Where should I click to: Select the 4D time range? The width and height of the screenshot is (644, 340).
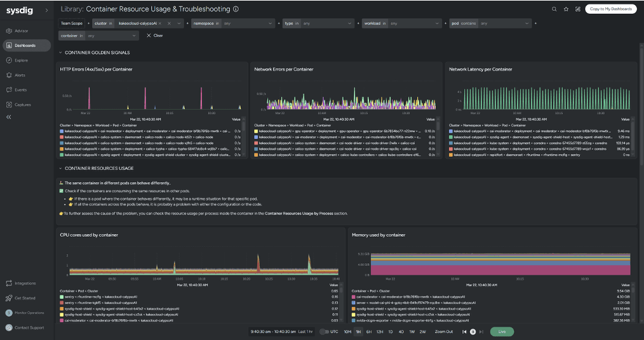[401, 332]
